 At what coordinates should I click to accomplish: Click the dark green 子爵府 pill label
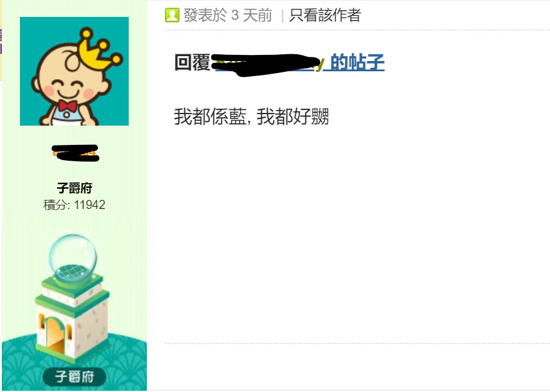(74, 377)
